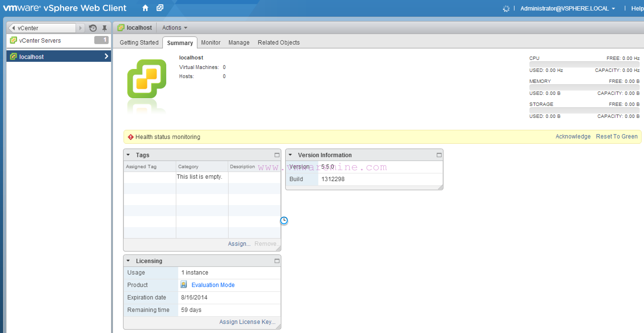This screenshot has width=644, height=333.
Task: Open the Evaluation Mode link
Action: pyautogui.click(x=213, y=285)
